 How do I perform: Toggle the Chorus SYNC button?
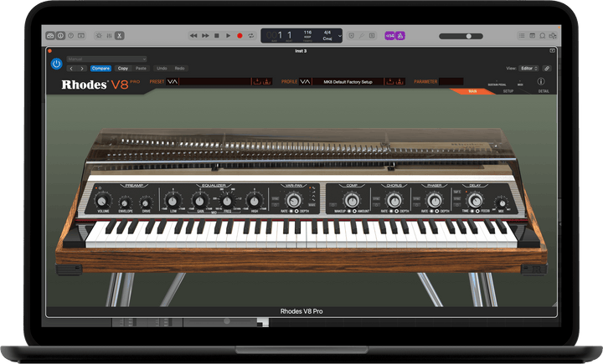pyautogui.click(x=377, y=198)
